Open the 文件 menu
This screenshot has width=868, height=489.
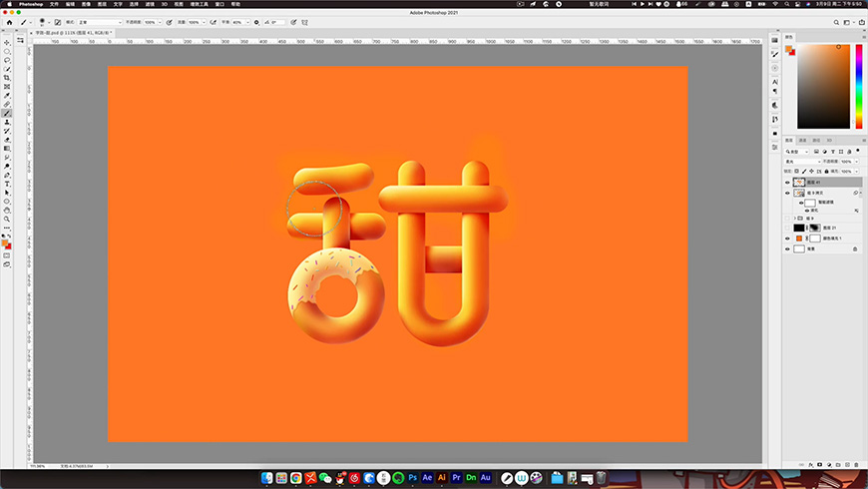coord(54,4)
